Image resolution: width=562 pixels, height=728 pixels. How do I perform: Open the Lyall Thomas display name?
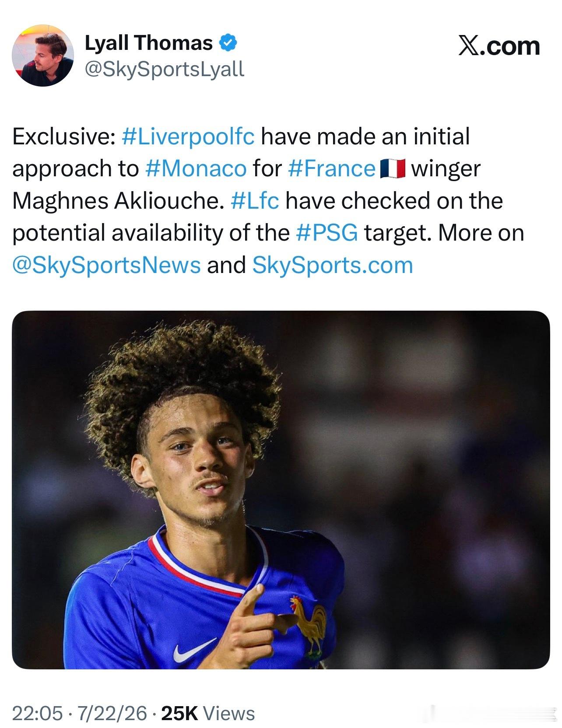click(x=148, y=43)
